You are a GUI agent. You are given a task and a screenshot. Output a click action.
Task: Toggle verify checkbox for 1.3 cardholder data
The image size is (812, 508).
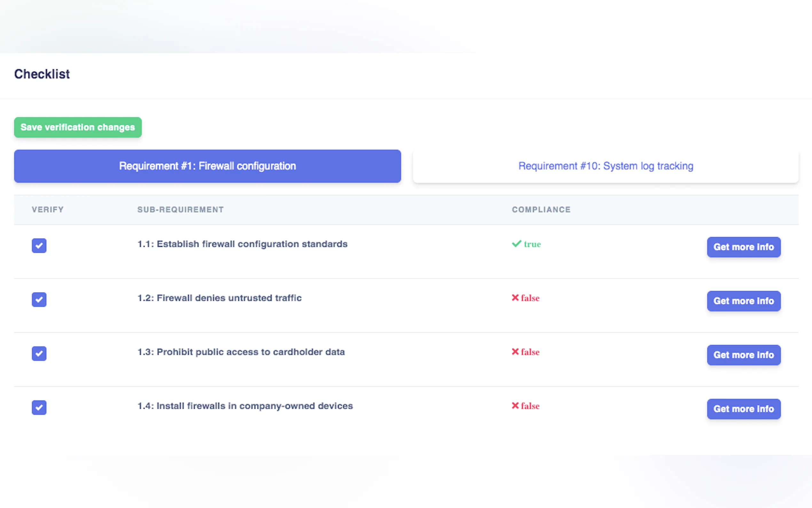39,353
